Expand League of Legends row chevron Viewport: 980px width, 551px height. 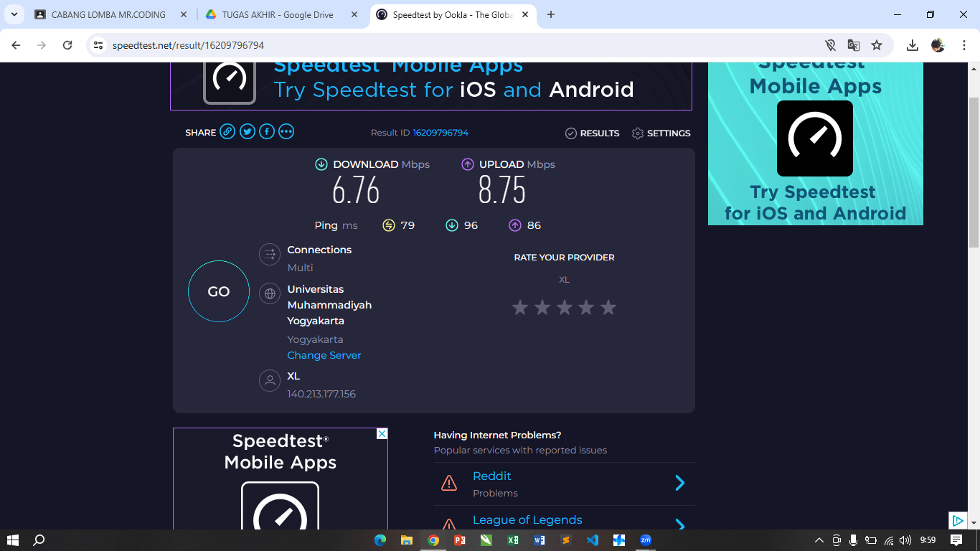click(680, 525)
